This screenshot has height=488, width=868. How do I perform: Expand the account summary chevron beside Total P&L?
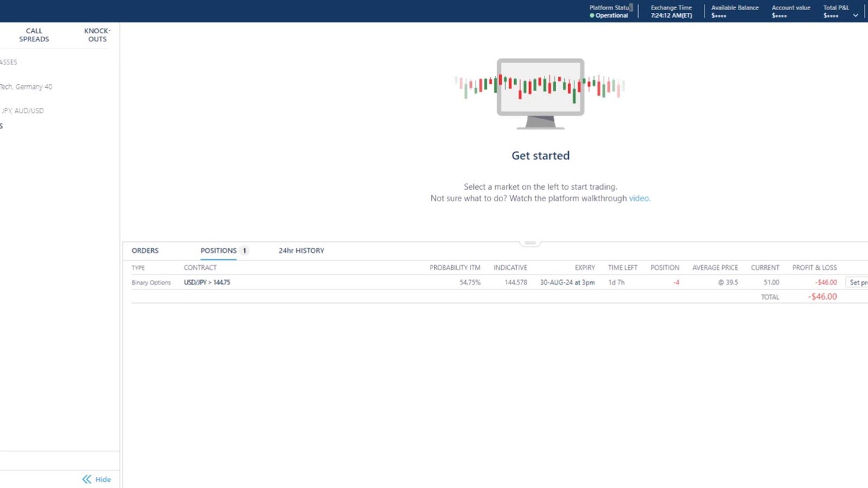(855, 16)
